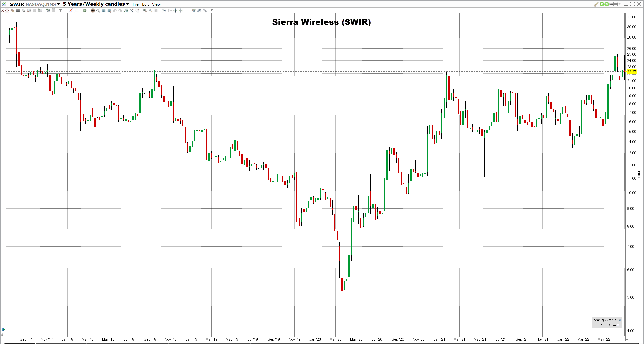
Task: Click the time axis left-arrow at bottom right
Action: pyautogui.click(x=627, y=339)
